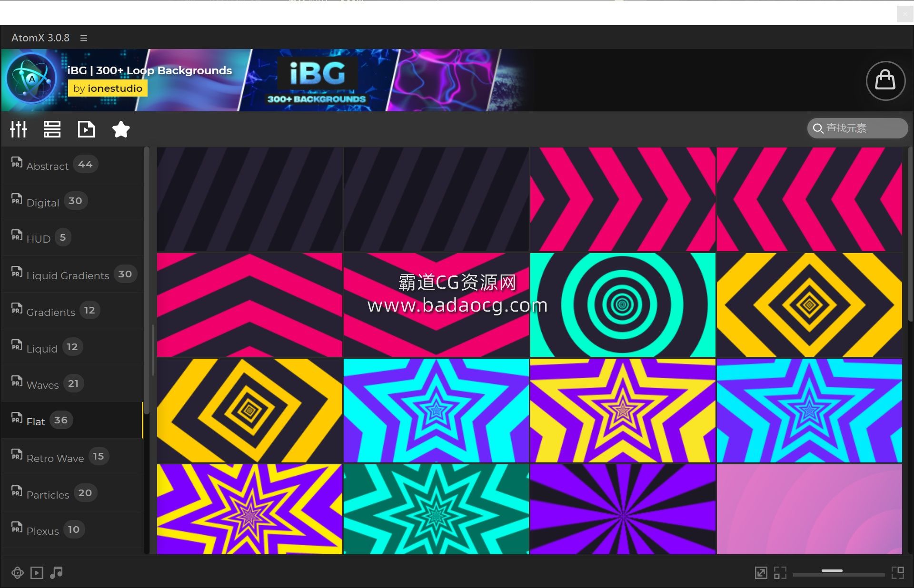Open the shopping bag store icon
Screen dimensions: 914x588
click(885, 80)
